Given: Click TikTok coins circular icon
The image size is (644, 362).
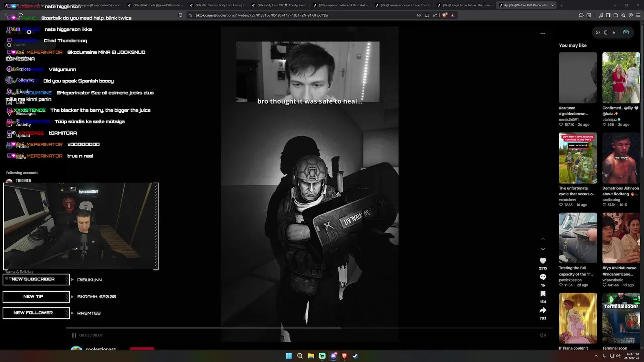Looking at the screenshot, I should 598,32.
